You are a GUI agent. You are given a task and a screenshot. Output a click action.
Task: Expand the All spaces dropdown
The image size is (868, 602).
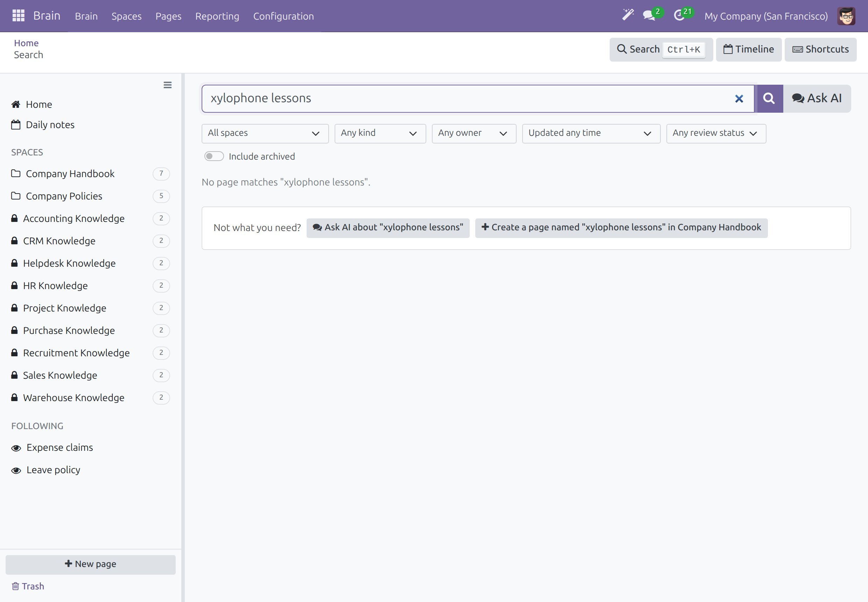(265, 134)
